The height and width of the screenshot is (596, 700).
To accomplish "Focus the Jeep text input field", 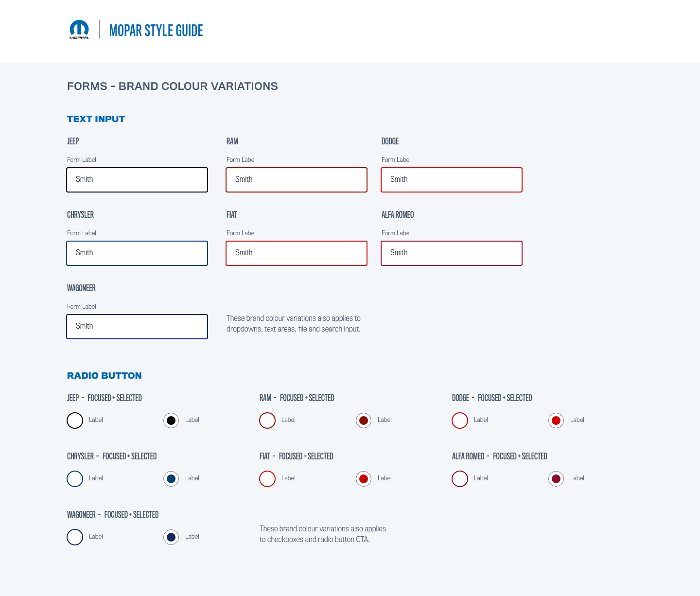I will (137, 180).
